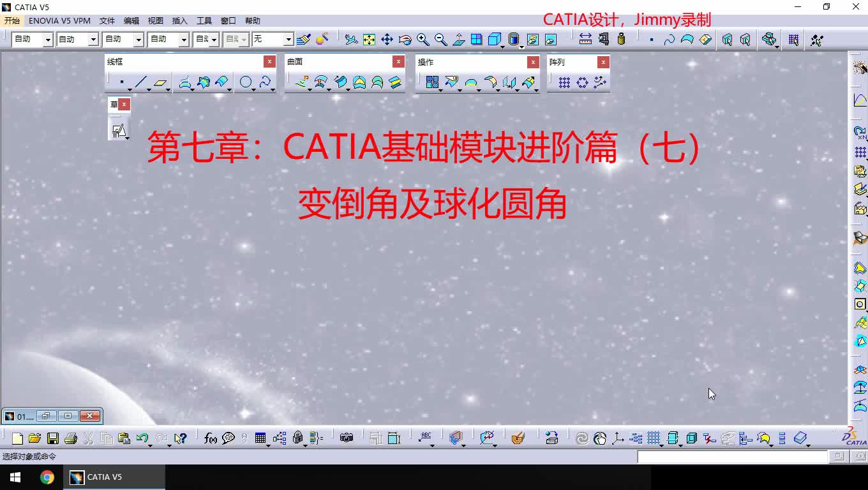
Task: Click the Zoom Out magnifier
Action: 440,40
